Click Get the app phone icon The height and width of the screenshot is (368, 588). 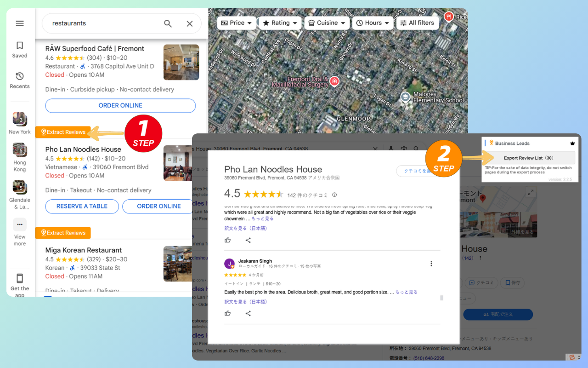(x=20, y=278)
